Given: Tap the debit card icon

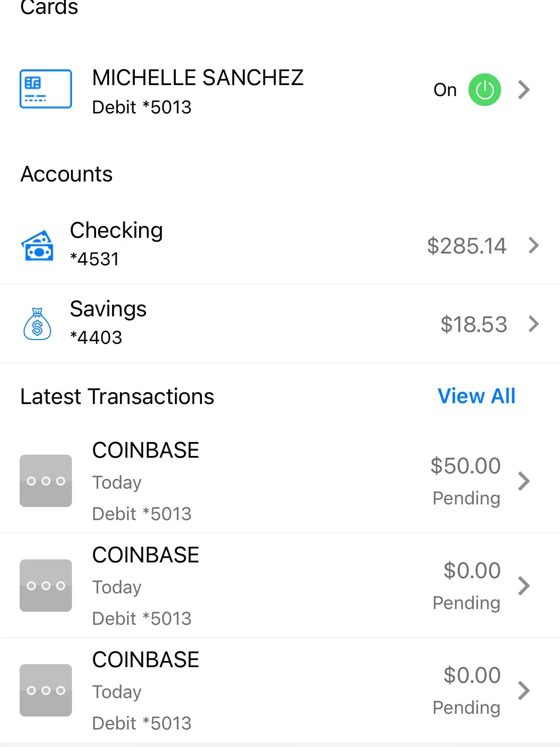Looking at the screenshot, I should [x=46, y=89].
